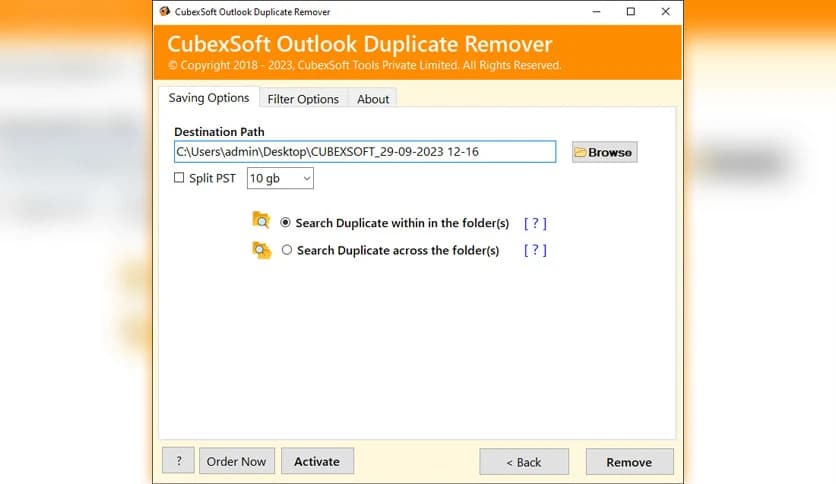Open help link for within-folder search
836x484 pixels.
[535, 223]
